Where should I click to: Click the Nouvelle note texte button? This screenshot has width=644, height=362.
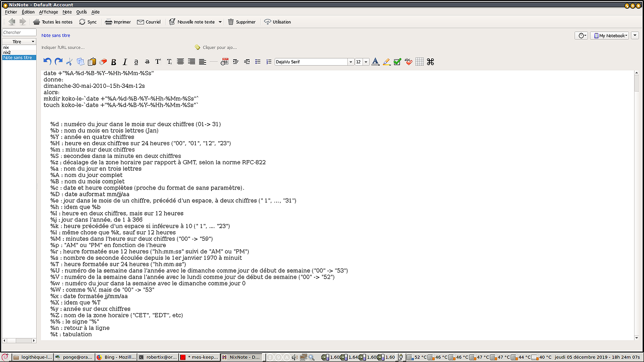192,22
